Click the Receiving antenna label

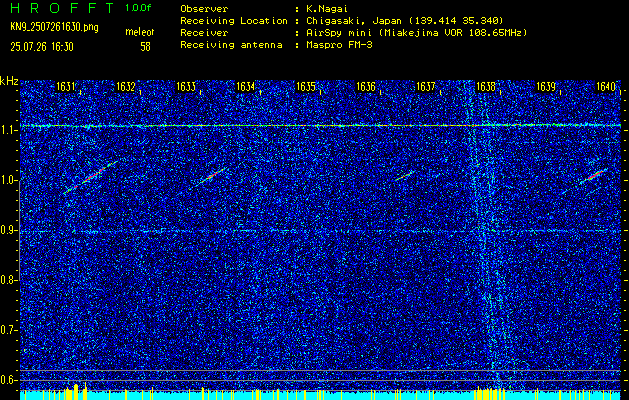231,45
